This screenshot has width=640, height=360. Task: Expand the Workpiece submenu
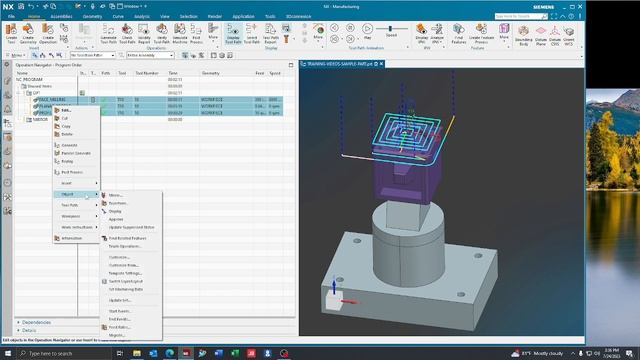pos(76,216)
